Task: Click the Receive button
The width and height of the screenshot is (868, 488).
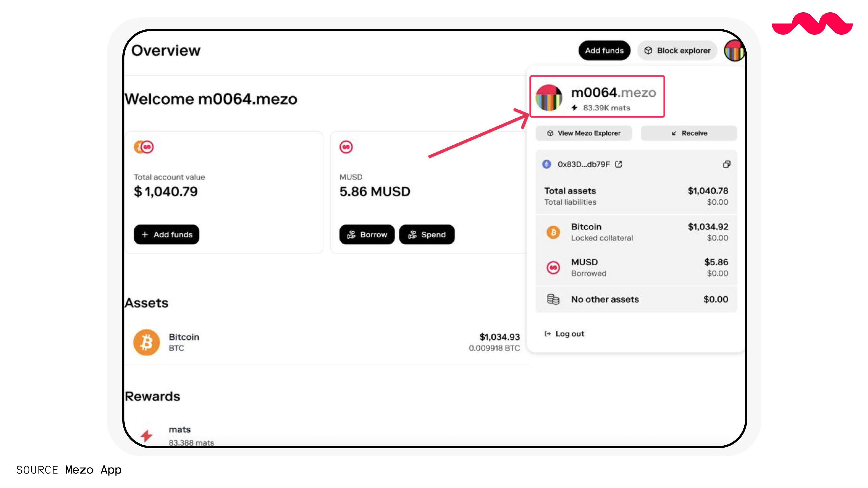Action: pos(689,133)
